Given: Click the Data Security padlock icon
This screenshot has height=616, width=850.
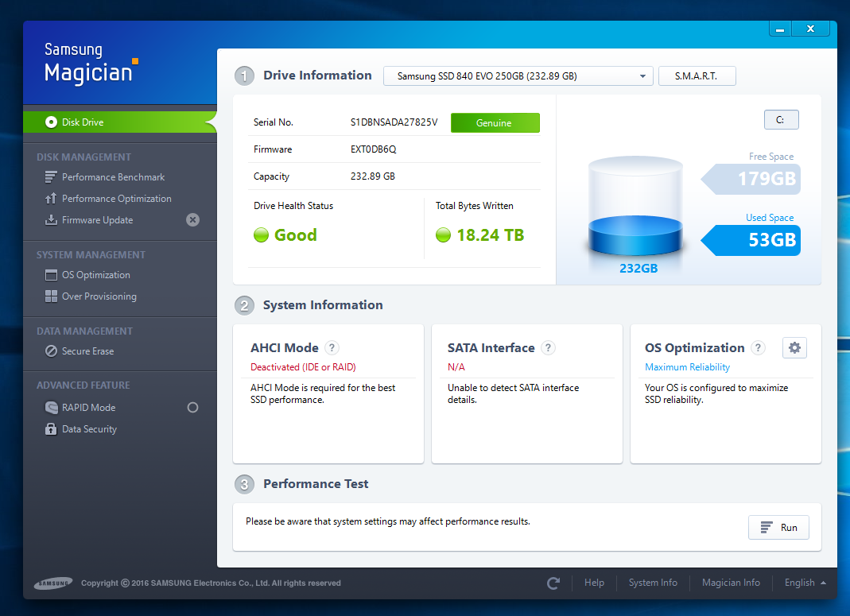Looking at the screenshot, I should 51,429.
